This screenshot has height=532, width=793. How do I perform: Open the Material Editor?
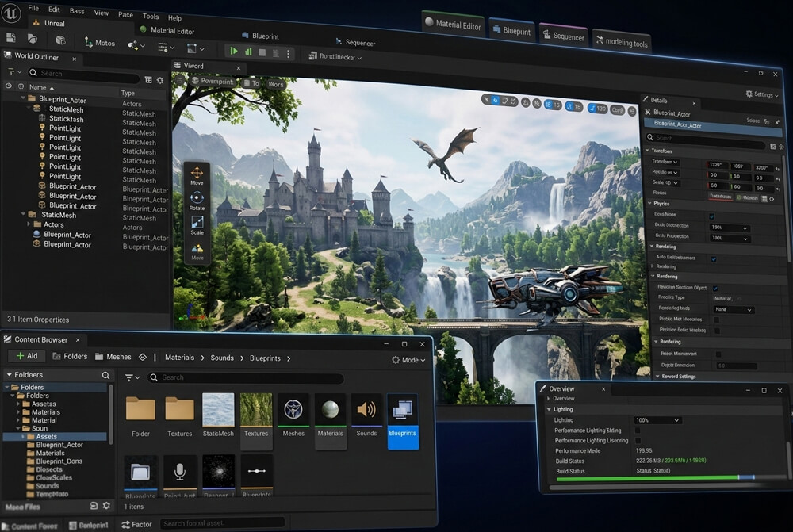(x=453, y=25)
